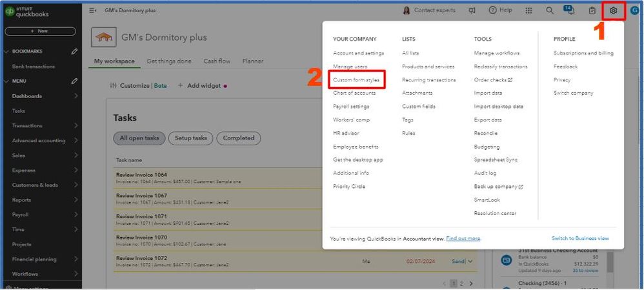Open the apps grid icon
Image resolution: width=644 pixels, height=290 pixels.
click(x=528, y=11)
